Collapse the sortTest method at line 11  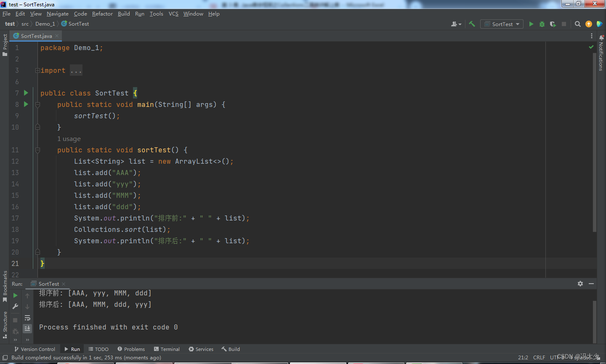point(37,150)
